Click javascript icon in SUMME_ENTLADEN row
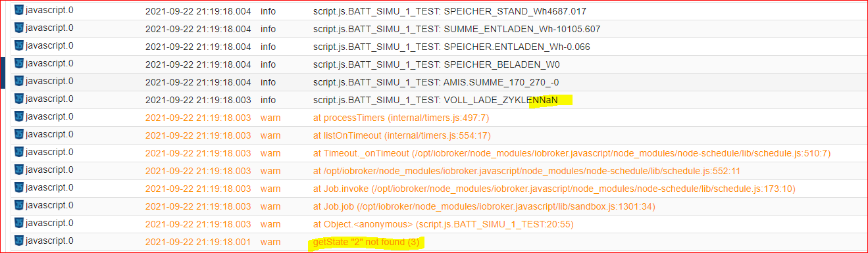 tap(18, 28)
